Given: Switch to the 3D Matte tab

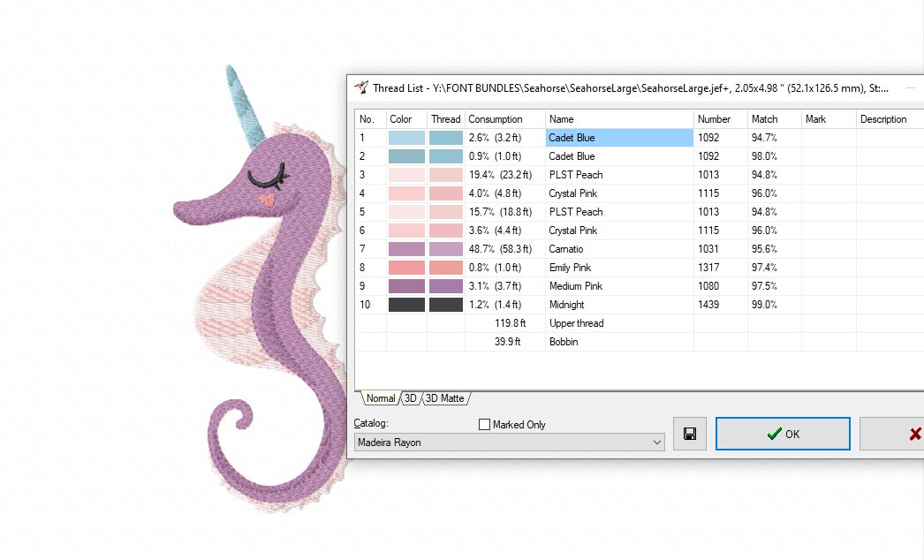Looking at the screenshot, I should [444, 398].
